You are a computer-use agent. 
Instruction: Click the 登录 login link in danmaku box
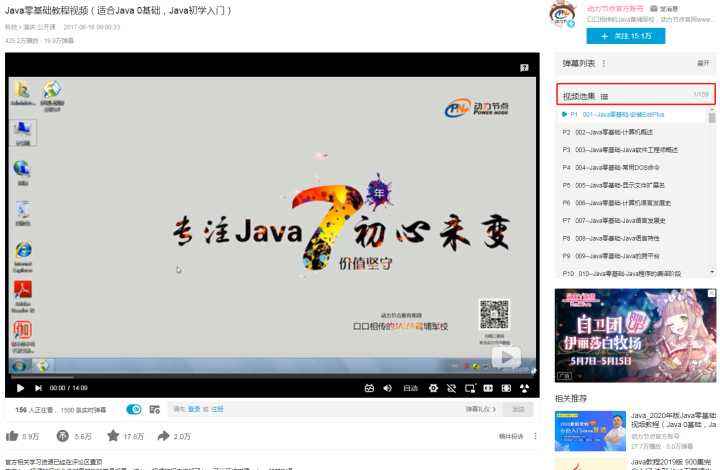tap(194, 409)
